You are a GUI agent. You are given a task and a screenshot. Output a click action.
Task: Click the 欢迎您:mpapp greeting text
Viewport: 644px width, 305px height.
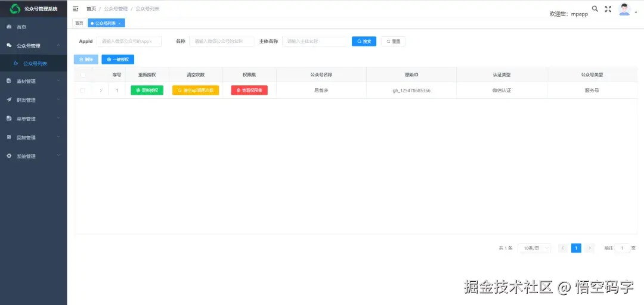coord(569,14)
